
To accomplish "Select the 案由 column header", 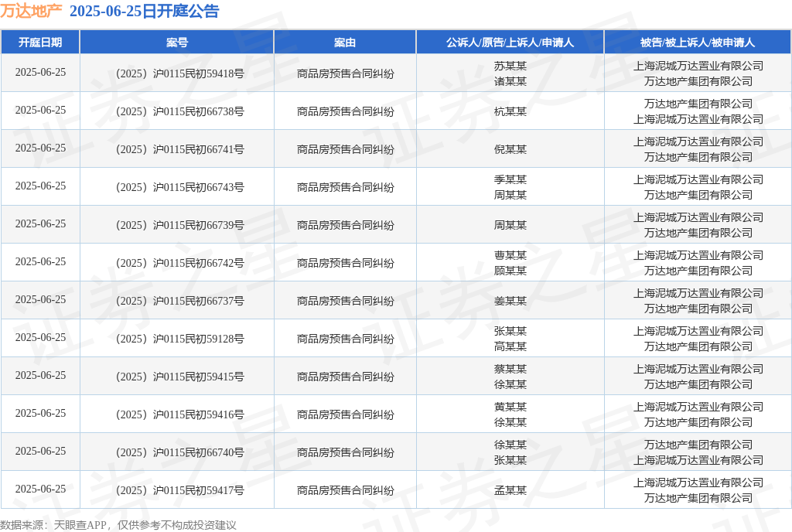I will (345, 43).
